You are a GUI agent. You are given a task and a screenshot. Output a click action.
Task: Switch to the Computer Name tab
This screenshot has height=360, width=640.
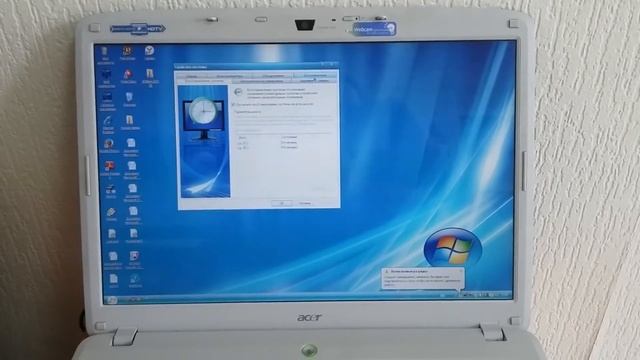click(x=229, y=76)
